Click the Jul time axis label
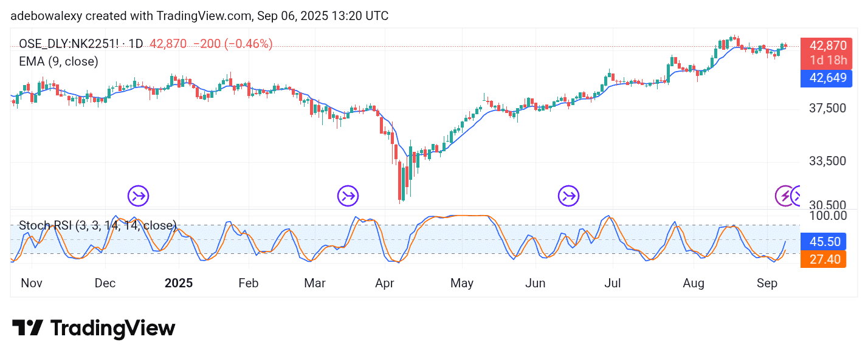Screen dimensions: 868x359 (611, 283)
